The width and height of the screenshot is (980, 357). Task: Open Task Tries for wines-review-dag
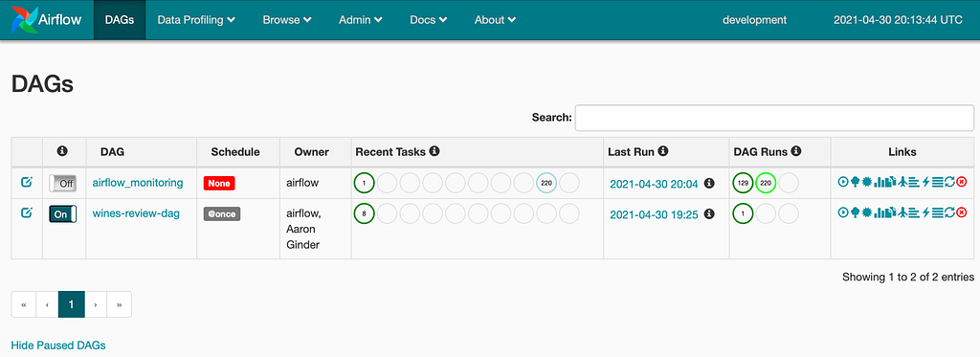pos(891,212)
